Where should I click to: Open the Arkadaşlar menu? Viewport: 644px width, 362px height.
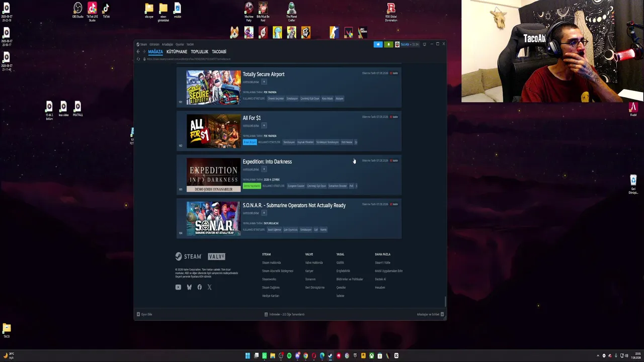[168, 44]
